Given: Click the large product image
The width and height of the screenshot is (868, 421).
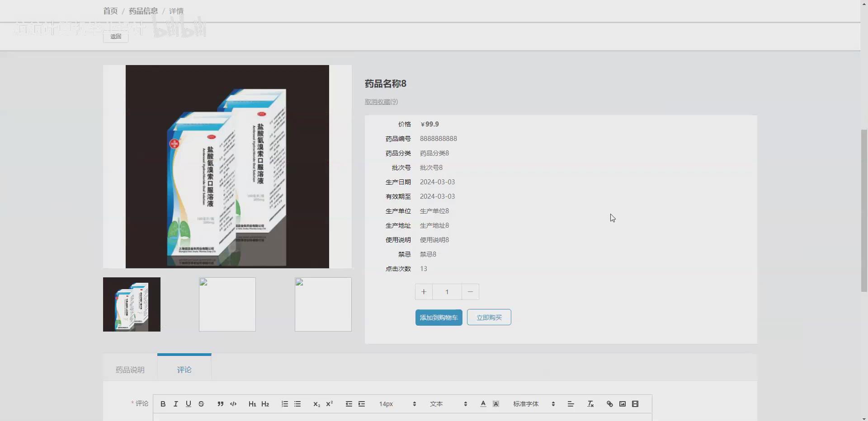Looking at the screenshot, I should click(x=227, y=167).
